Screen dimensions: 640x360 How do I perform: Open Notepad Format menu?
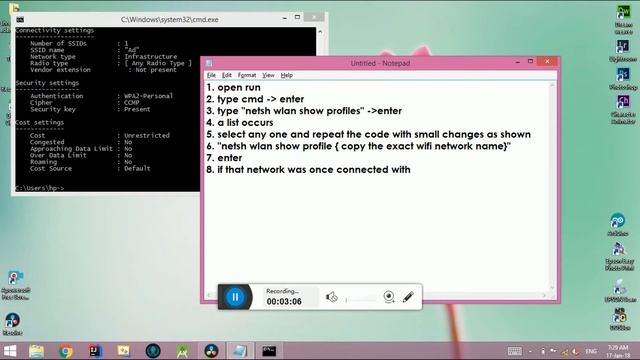tap(247, 75)
